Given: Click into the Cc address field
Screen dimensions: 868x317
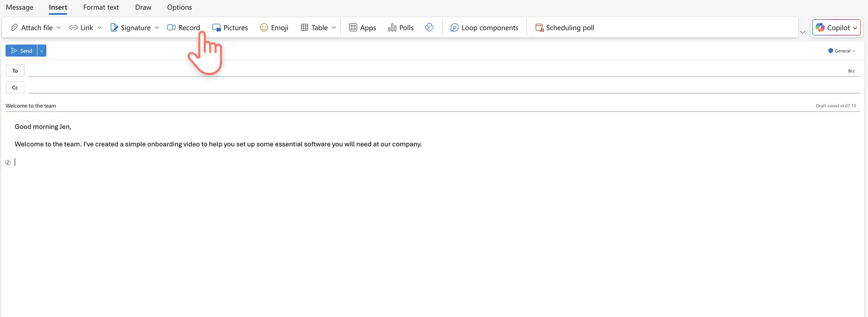Looking at the screenshot, I should pos(444,88).
